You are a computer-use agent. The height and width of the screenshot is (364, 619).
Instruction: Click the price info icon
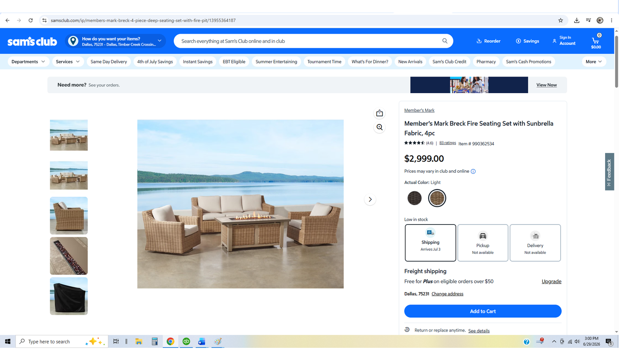point(473,171)
